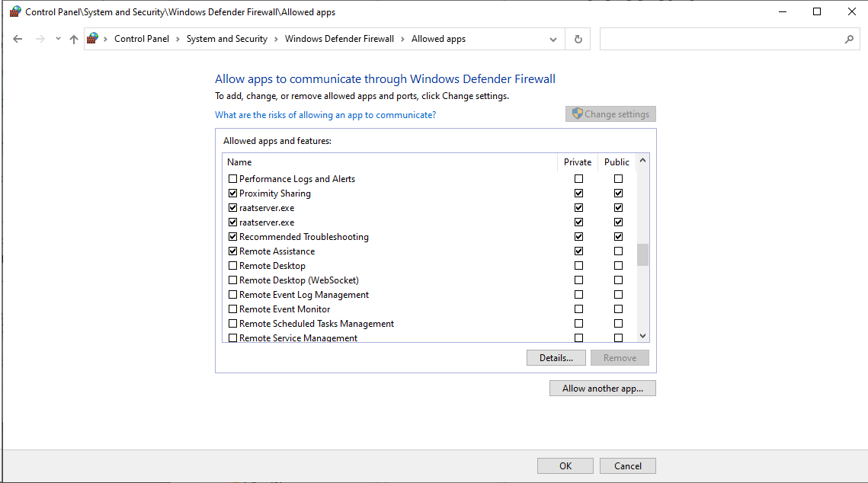
Task: Navigate to Windows Defender Firewall breadcrumb
Action: click(339, 39)
